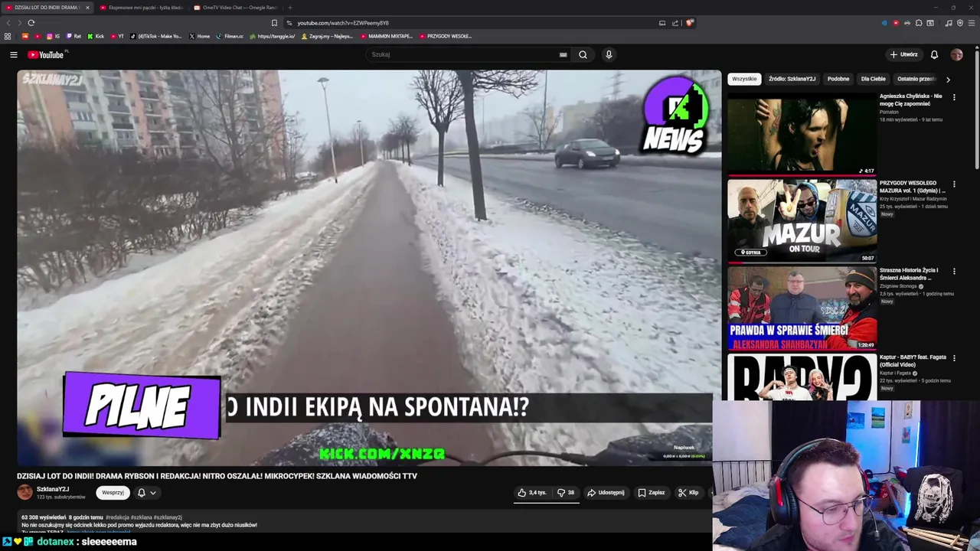Click the Utwórz create button
980x551 pixels.
point(903,54)
